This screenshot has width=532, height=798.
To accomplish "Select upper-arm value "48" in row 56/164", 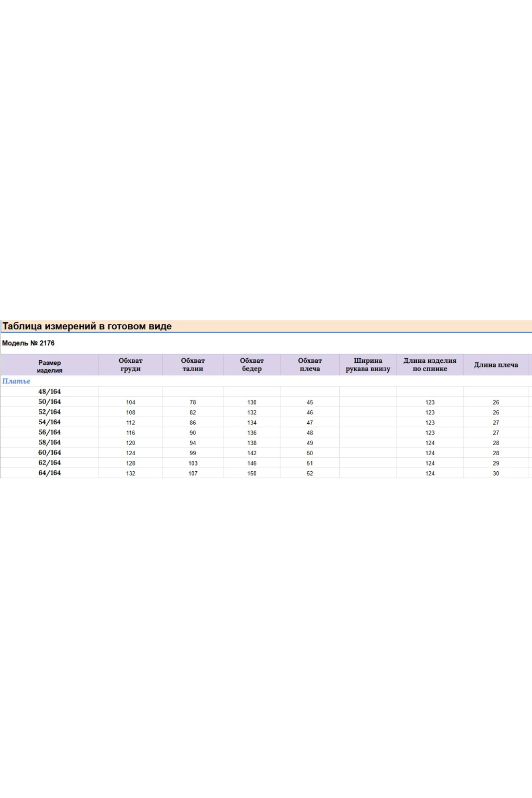I will pyautogui.click(x=310, y=433).
